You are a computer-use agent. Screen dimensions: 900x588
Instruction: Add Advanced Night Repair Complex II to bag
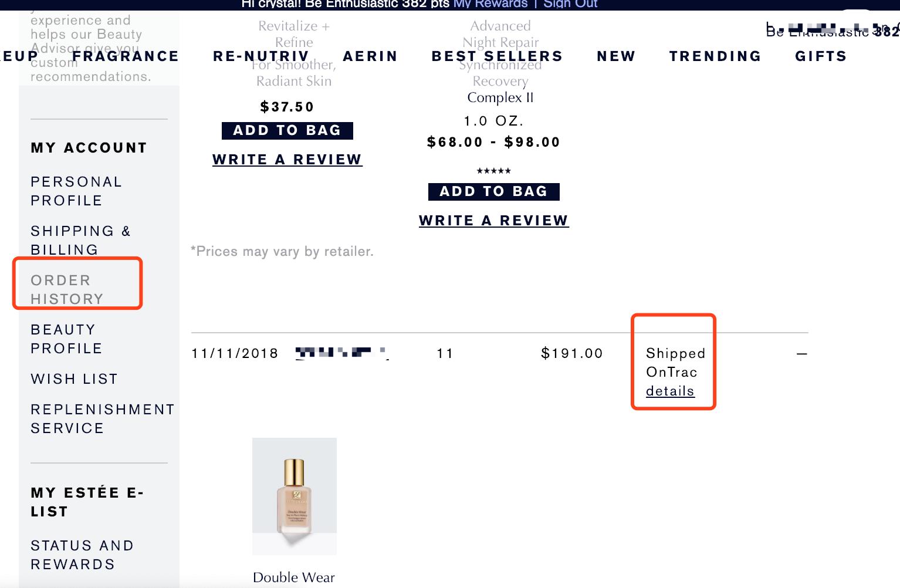tap(493, 191)
